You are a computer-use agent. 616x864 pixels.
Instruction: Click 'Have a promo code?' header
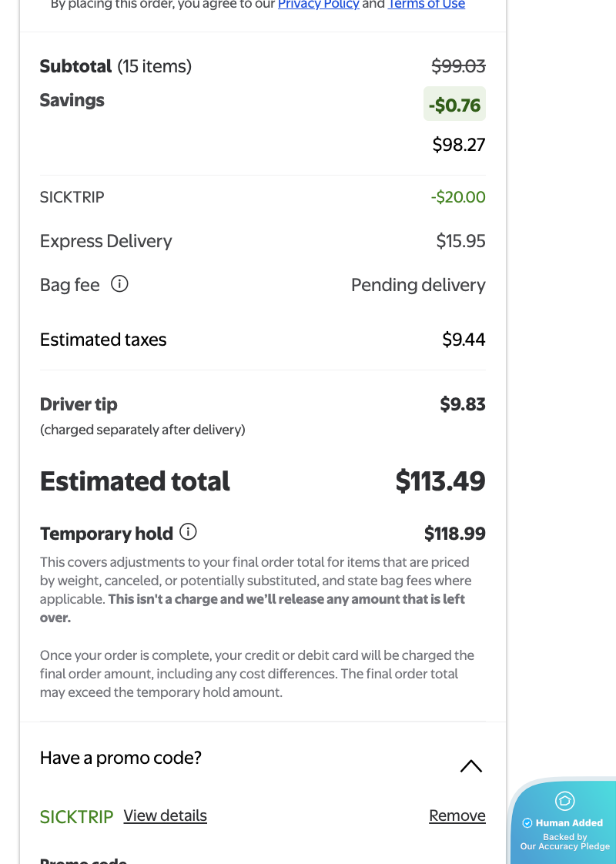pos(121,758)
